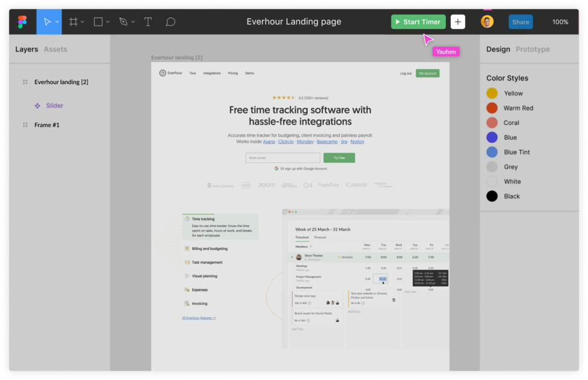Select the Frame tool
This screenshot has height=380, width=588.
point(73,21)
